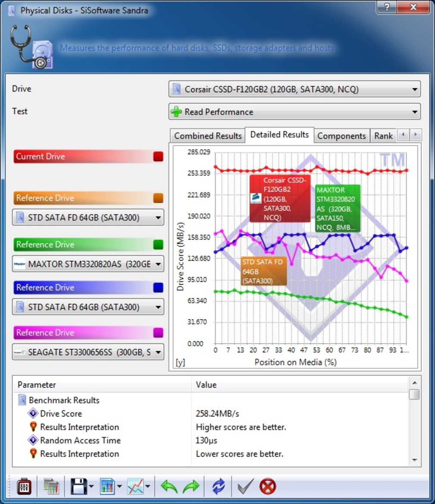Switch to Combined Results tab
The image size is (435, 504).
click(x=208, y=136)
